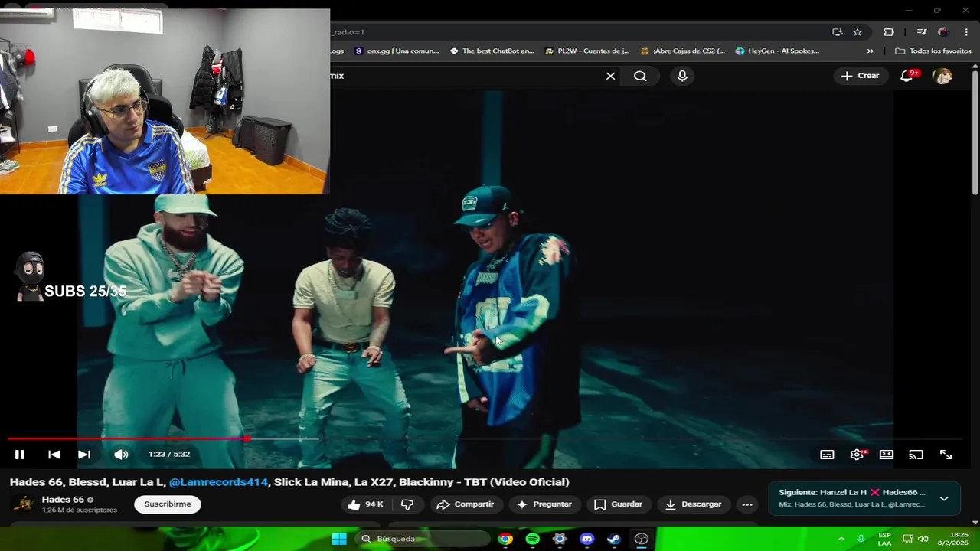Click the taskbar Búsqueda search box
This screenshot has width=980, height=551.
423,539
